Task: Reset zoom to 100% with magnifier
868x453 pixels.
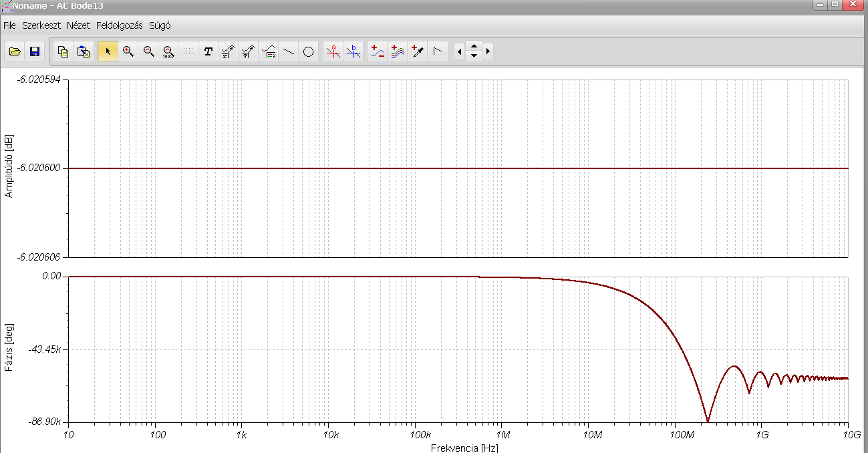Action: pos(168,51)
